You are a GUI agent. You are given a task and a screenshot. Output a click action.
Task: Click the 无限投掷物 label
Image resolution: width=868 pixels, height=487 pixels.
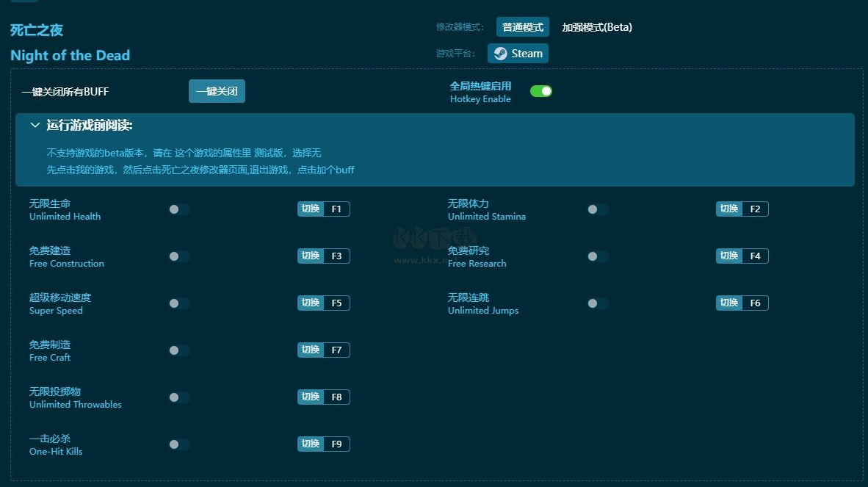[55, 392]
